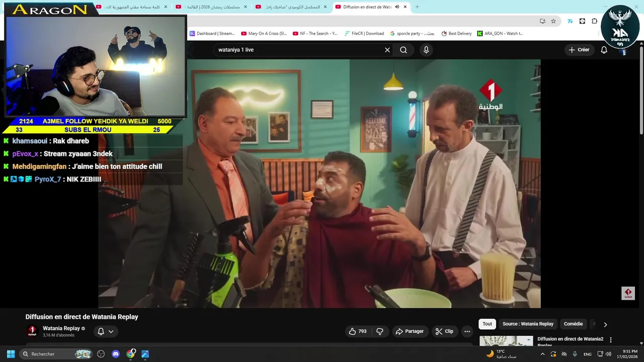Click the black square extension icon

tap(582, 21)
